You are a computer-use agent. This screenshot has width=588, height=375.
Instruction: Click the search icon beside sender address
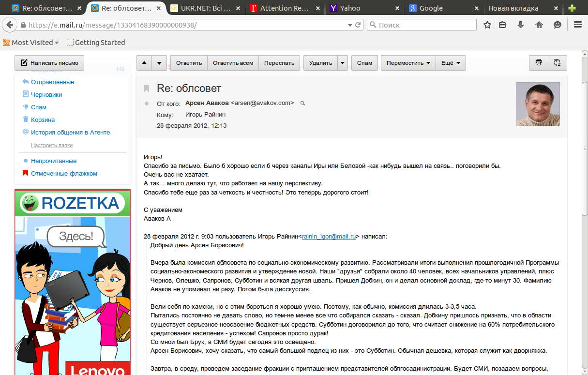coord(303,103)
